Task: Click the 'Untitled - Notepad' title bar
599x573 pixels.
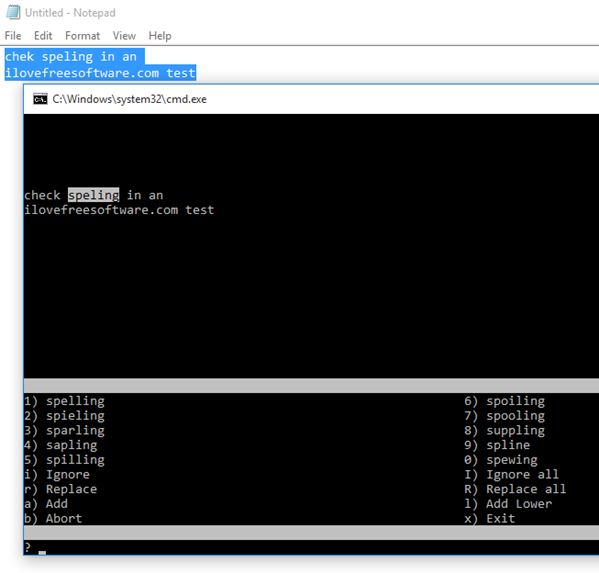Action: (70, 13)
